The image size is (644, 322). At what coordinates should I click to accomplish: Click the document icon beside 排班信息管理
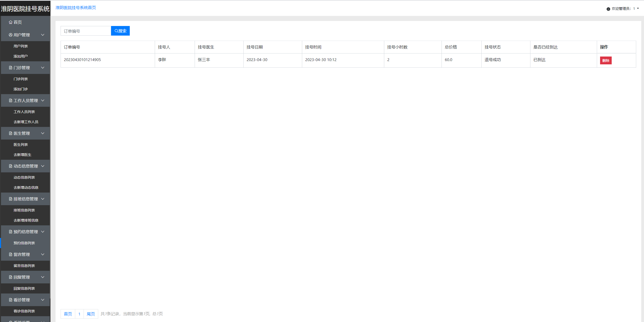(10, 199)
